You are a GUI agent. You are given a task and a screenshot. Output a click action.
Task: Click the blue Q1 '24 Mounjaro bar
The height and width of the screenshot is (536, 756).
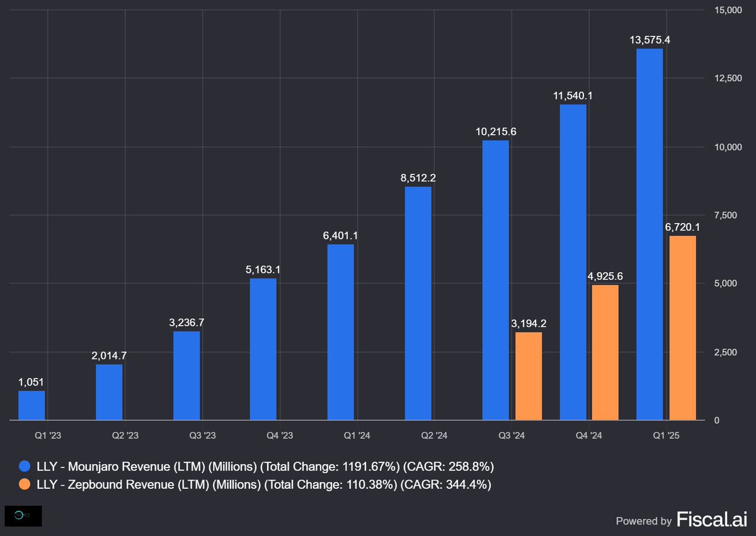tap(341, 333)
